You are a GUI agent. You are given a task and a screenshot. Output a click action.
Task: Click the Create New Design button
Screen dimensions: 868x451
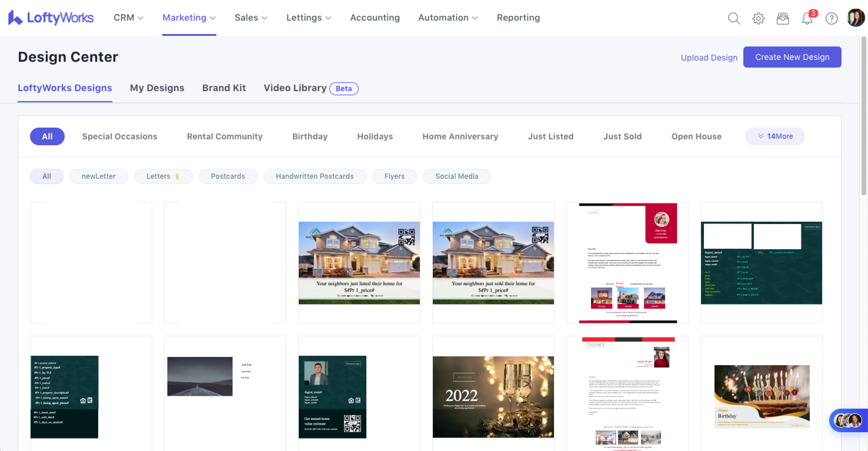tap(792, 57)
